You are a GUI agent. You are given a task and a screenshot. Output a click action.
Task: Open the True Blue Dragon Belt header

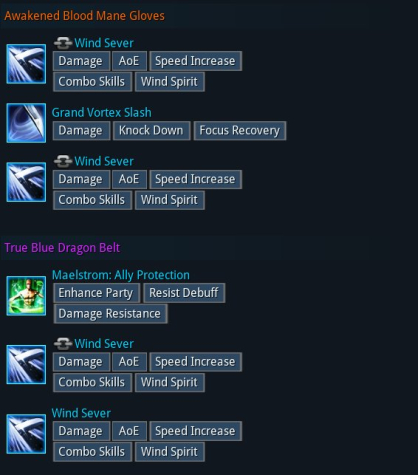(x=62, y=248)
